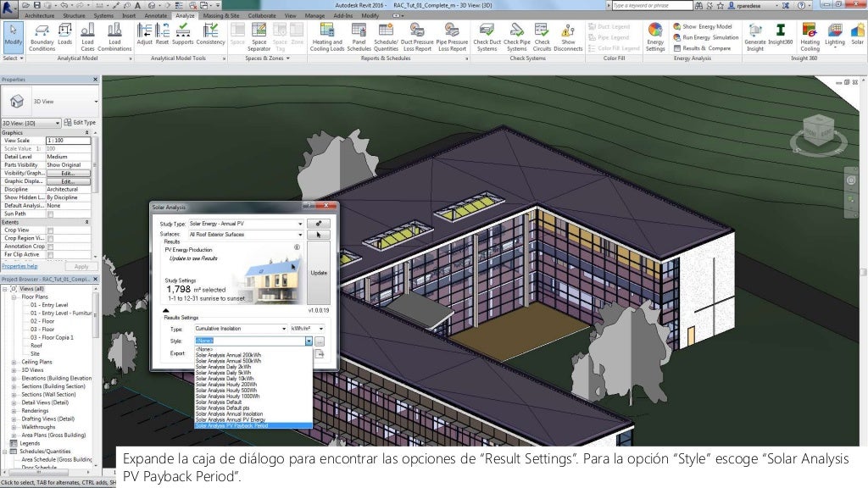Choose Solar Analysis Annual PV Energy style
The height and width of the screenshot is (488, 868).
coord(253,420)
